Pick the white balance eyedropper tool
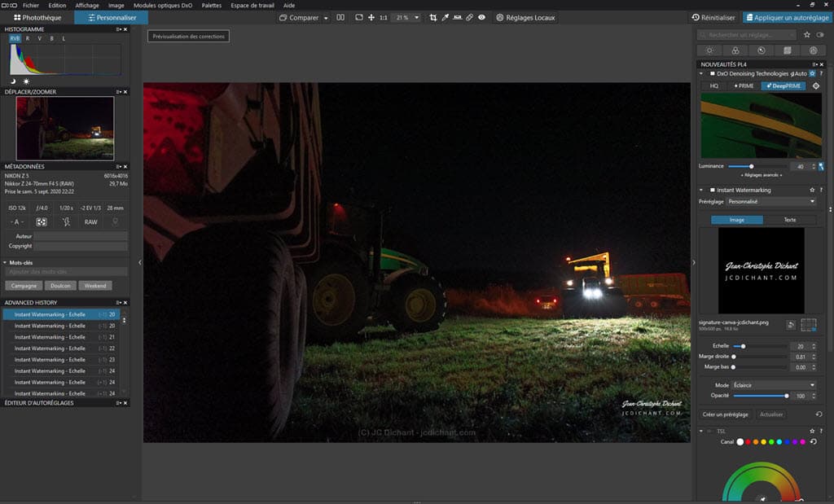Image resolution: width=834 pixels, height=504 pixels. (x=446, y=18)
